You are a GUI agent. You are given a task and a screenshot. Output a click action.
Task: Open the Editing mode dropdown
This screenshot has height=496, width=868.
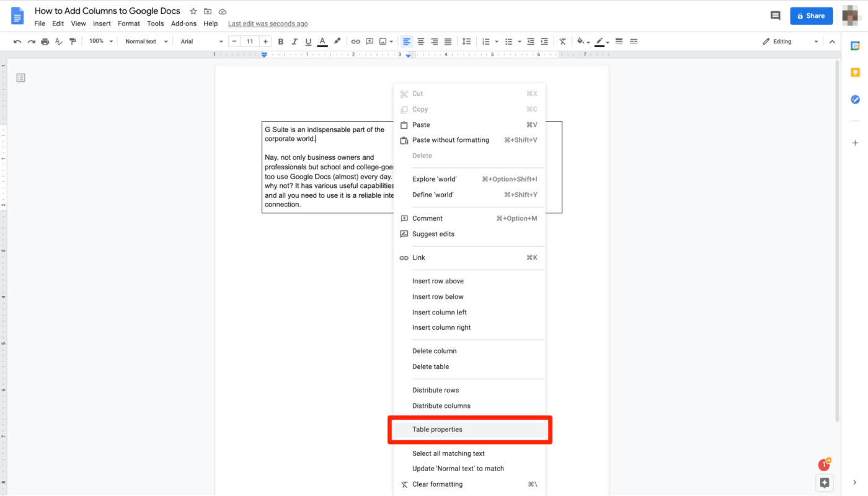(x=788, y=41)
